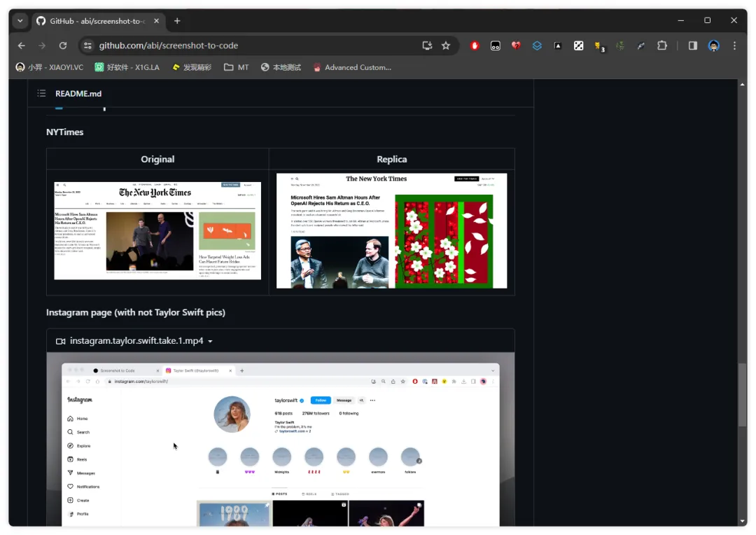The width and height of the screenshot is (756, 535).
Task: Click the README.md file title
Action: pyautogui.click(x=78, y=94)
